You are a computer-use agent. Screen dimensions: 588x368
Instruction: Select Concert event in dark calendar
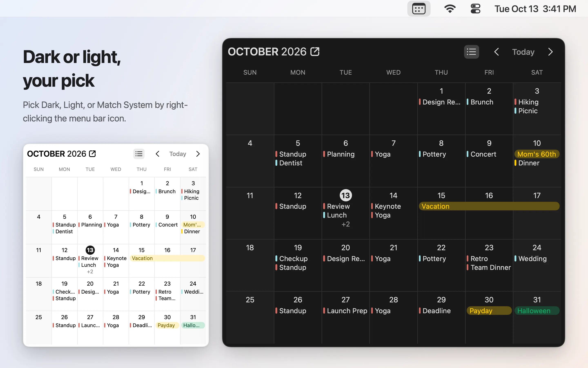pyautogui.click(x=481, y=154)
